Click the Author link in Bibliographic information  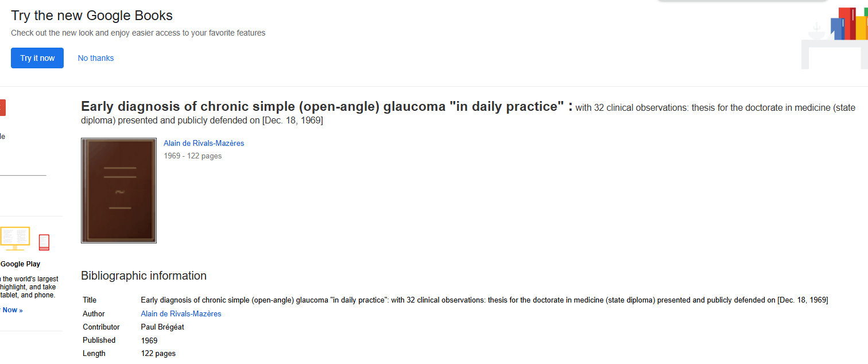(x=181, y=314)
